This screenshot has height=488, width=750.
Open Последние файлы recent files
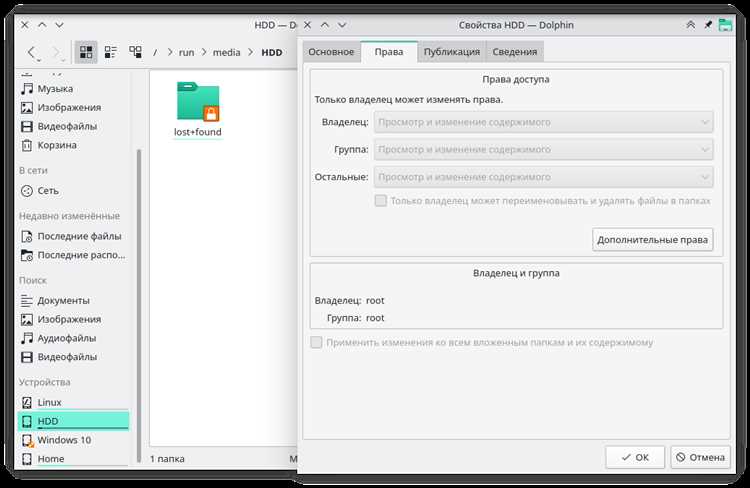(x=79, y=236)
